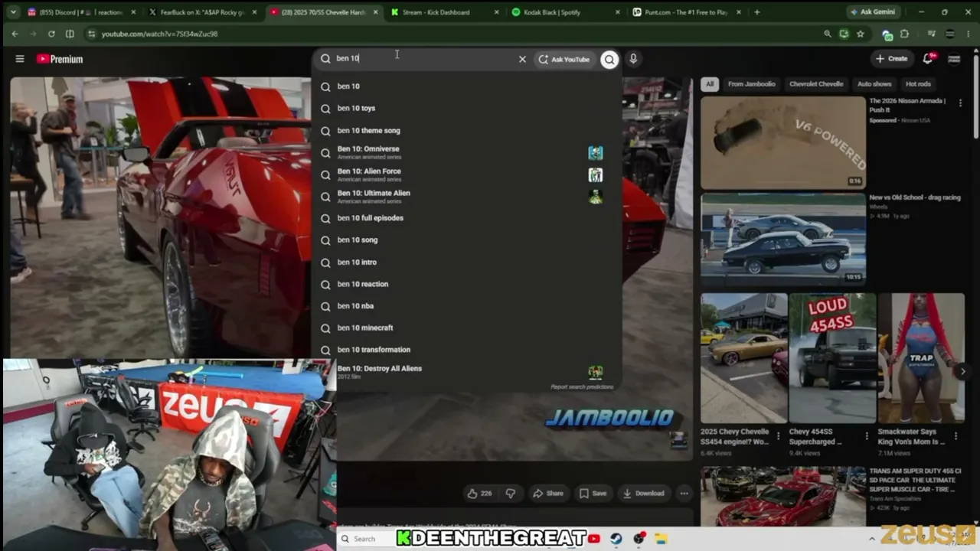Select the 'ben 10 minecraft' suggestion
The height and width of the screenshot is (551, 980).
click(x=467, y=328)
